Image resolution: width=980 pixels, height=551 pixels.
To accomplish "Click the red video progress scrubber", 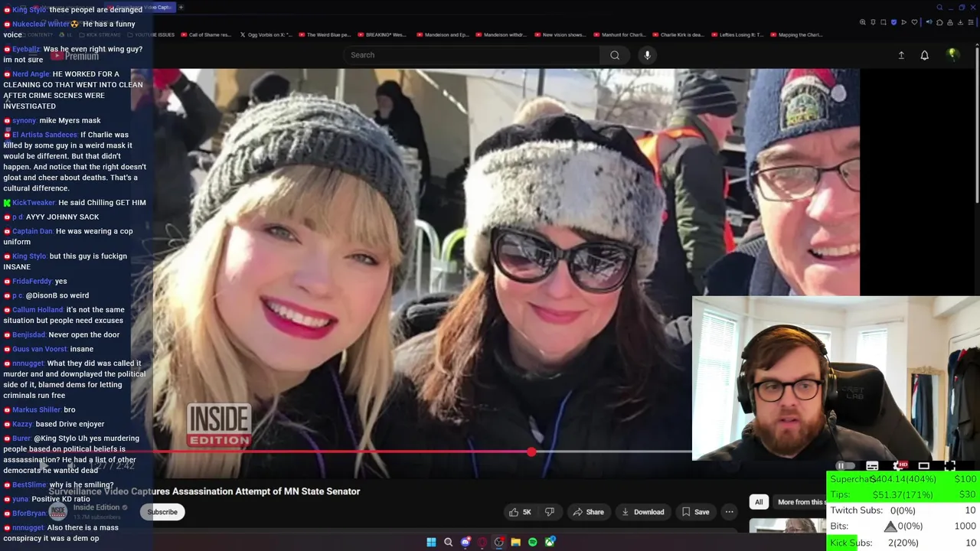I will (531, 452).
